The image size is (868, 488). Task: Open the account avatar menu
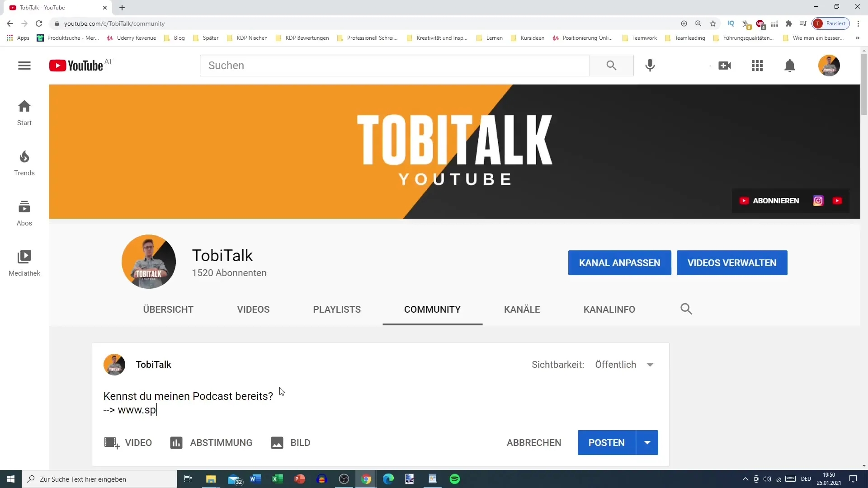point(829,66)
